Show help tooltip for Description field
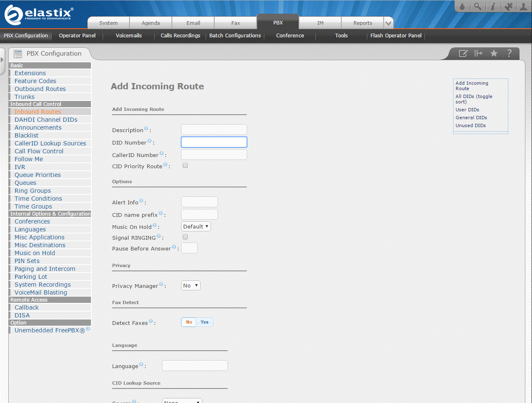 [x=146, y=129]
